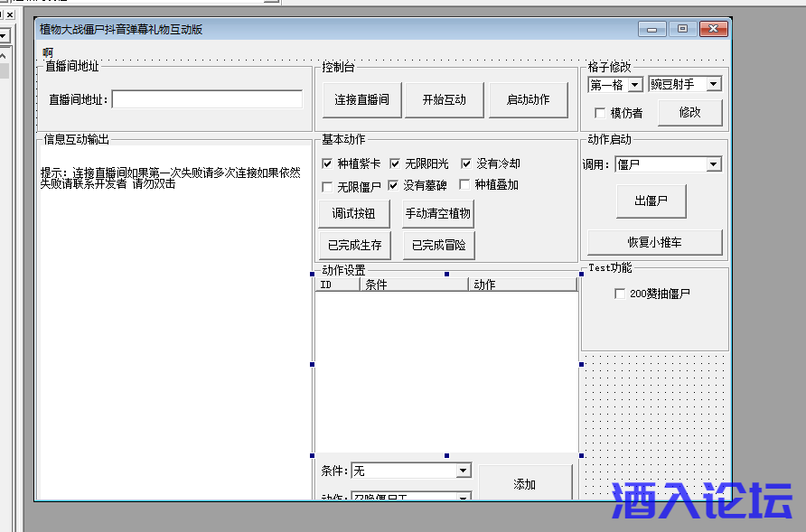Click the 恢复小推车 button
Image resolution: width=806 pixels, height=532 pixels.
tap(654, 242)
